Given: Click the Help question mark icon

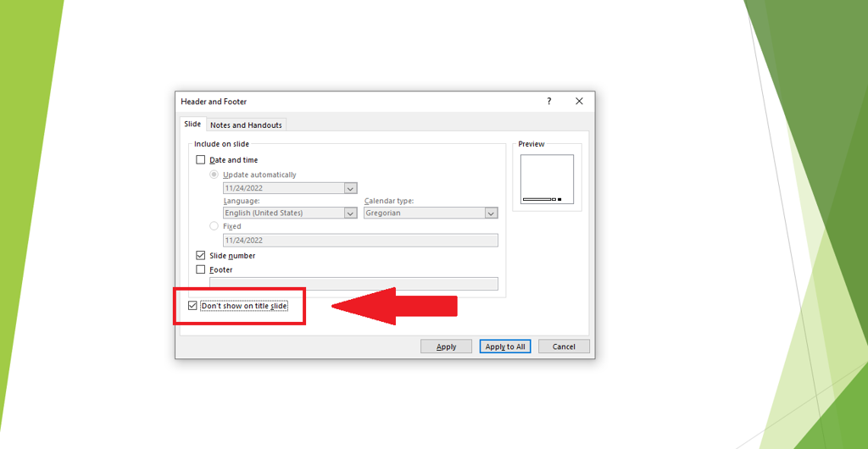Looking at the screenshot, I should 549,102.
